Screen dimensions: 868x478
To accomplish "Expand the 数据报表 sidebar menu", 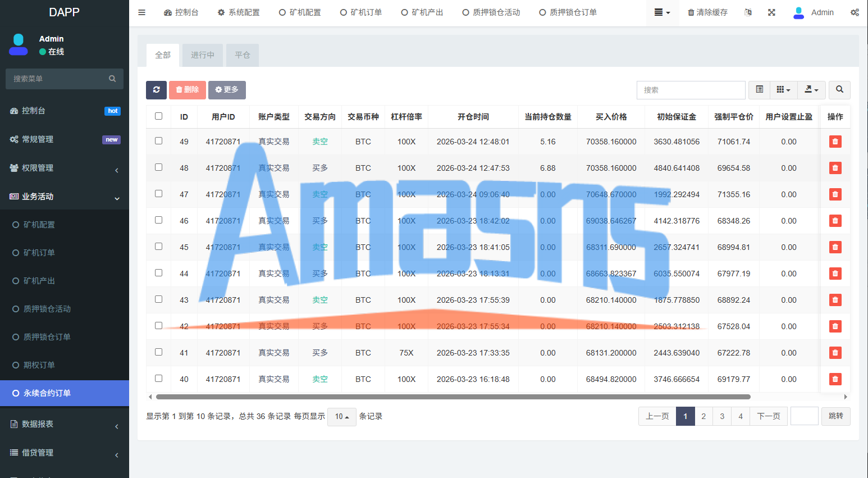I will [x=65, y=424].
